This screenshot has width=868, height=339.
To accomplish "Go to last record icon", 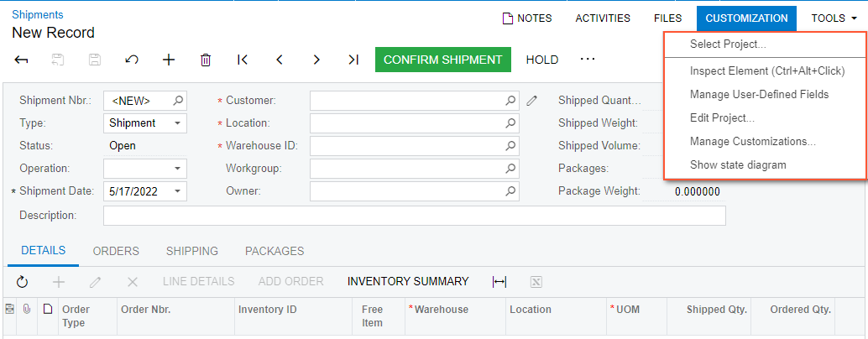I will 353,60.
